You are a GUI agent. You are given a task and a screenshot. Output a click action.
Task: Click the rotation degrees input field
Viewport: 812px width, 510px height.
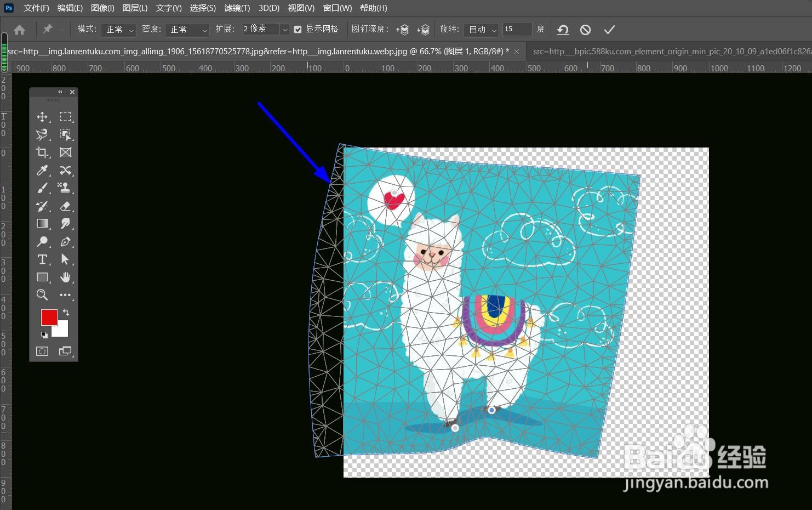pyautogui.click(x=517, y=29)
